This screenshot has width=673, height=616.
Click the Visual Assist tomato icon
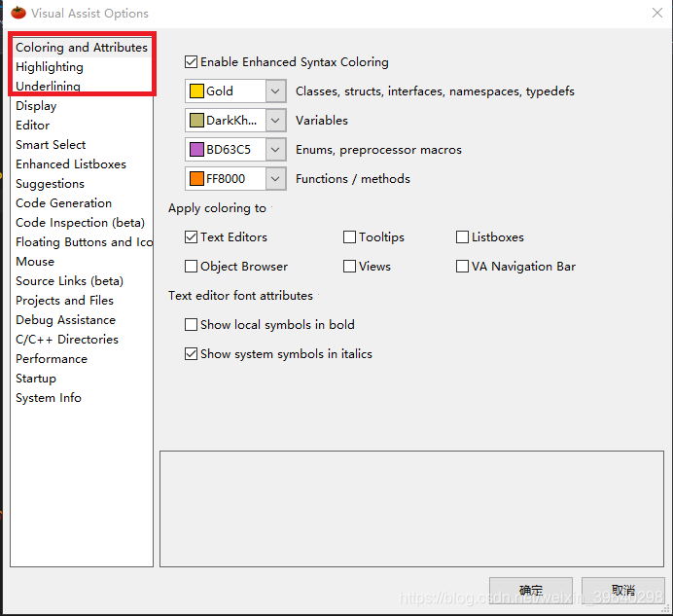18,13
